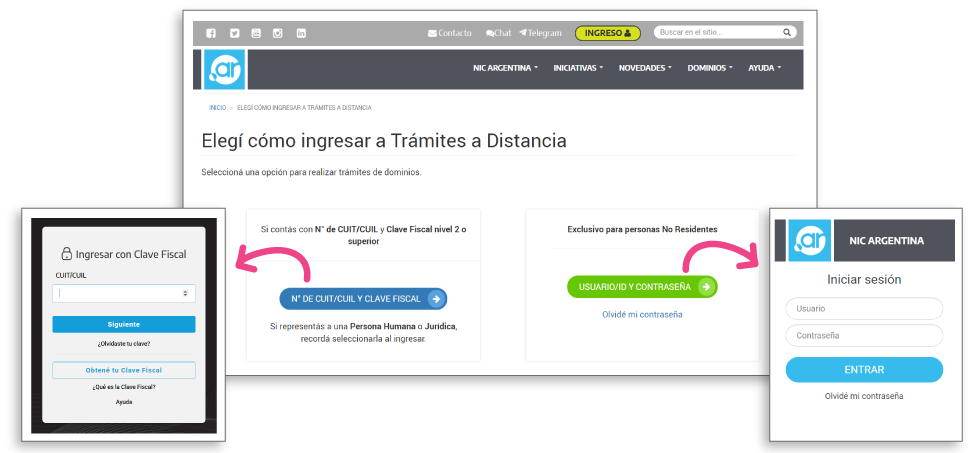
Task: Focus the CUIT/CUIL input field
Action: 124,293
